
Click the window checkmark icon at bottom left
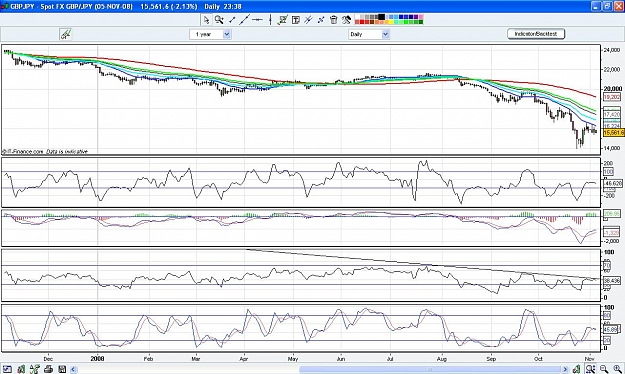pos(7,369)
